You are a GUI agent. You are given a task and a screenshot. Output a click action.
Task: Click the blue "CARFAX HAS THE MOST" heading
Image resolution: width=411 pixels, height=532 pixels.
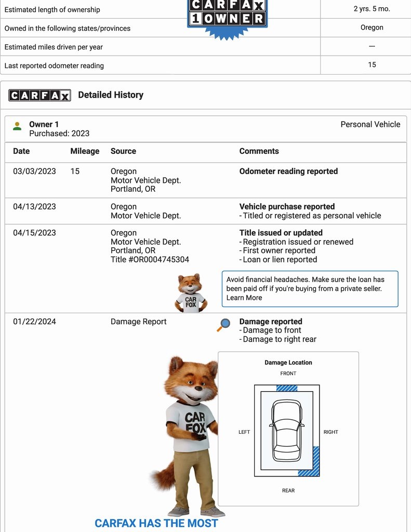[x=156, y=523]
